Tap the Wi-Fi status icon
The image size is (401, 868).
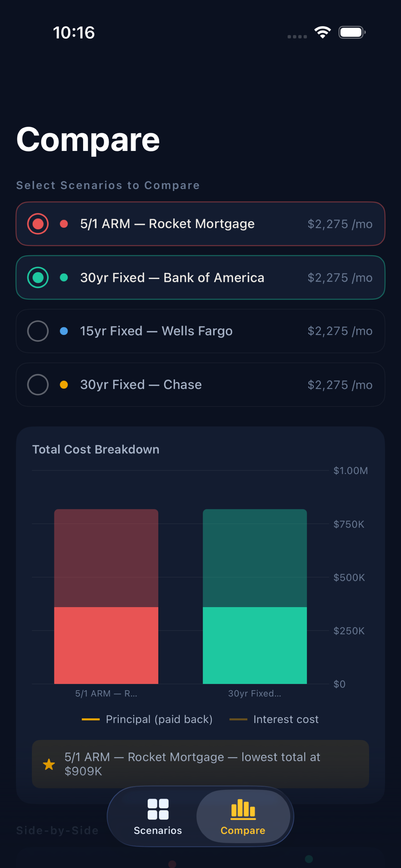pyautogui.click(x=322, y=32)
